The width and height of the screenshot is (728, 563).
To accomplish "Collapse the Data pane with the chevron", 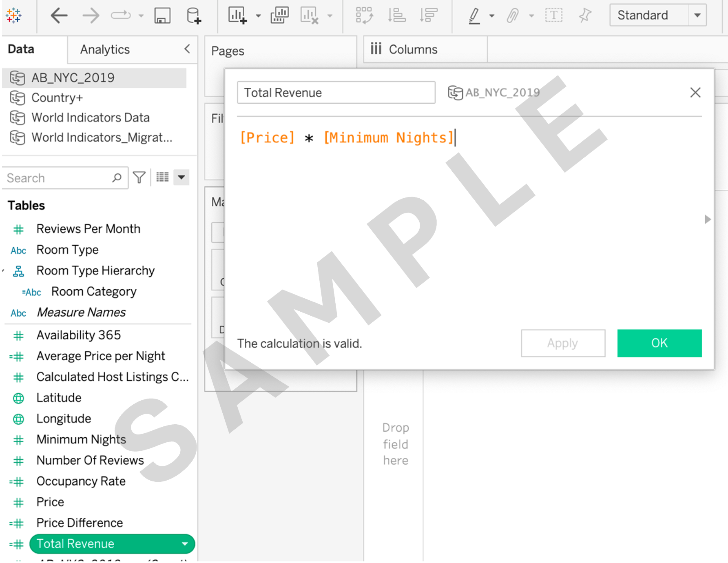I will pyautogui.click(x=187, y=49).
